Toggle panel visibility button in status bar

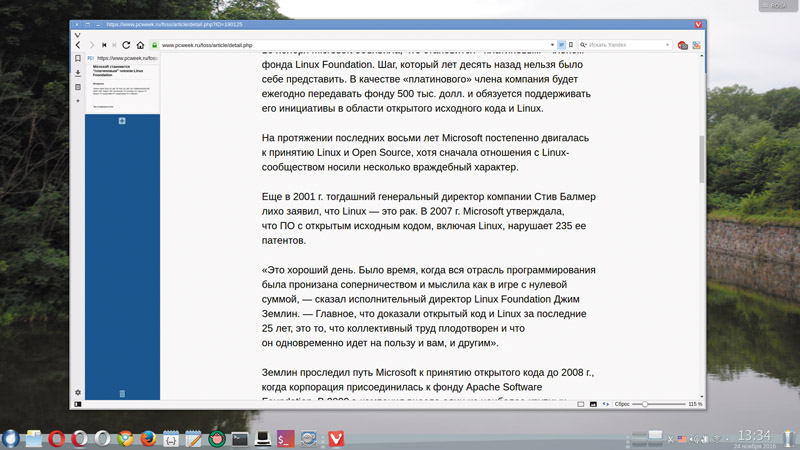78,404
